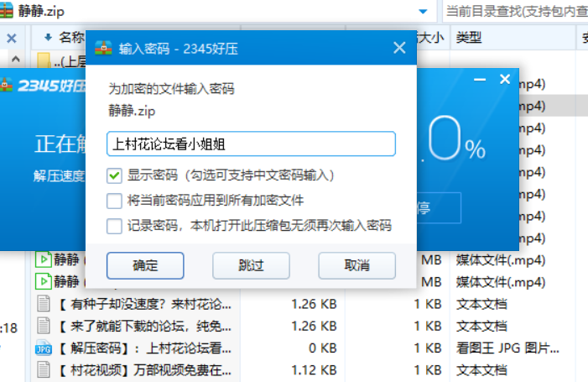Select the 解压密码 JPG file icon
This screenshot has width=588, height=382.
click(44, 348)
